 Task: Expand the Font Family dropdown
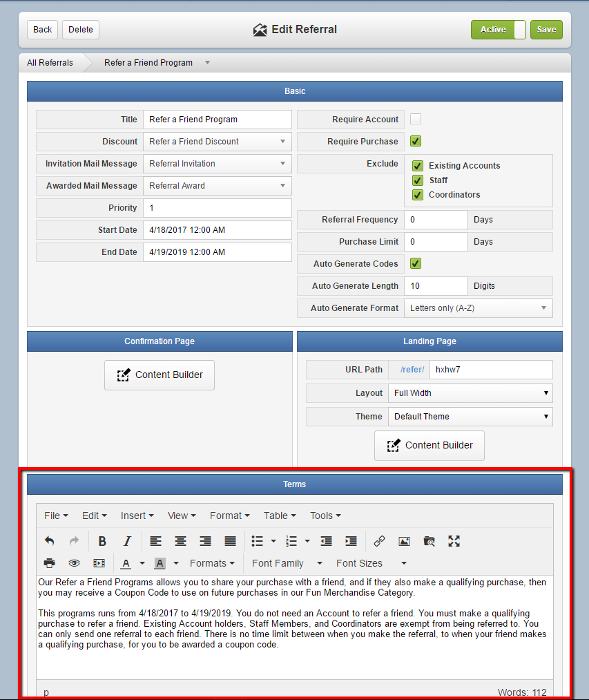(287, 563)
